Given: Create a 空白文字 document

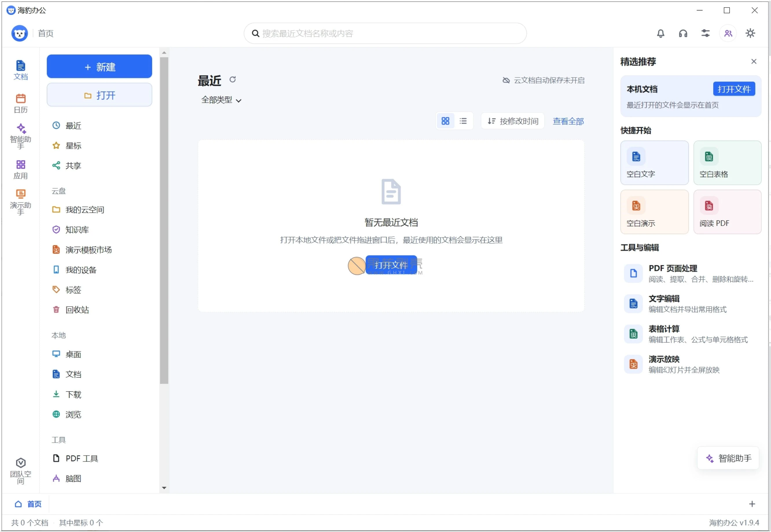Looking at the screenshot, I should [654, 163].
